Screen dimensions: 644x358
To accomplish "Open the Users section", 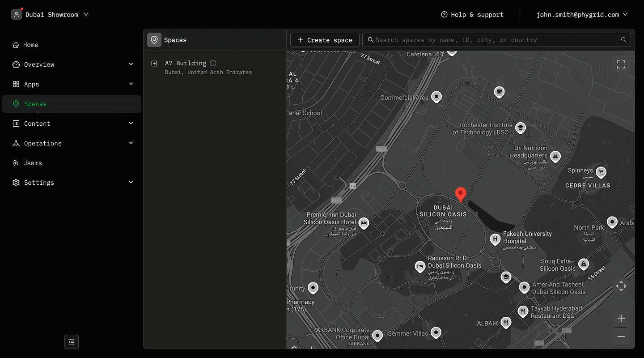I will pos(32,163).
